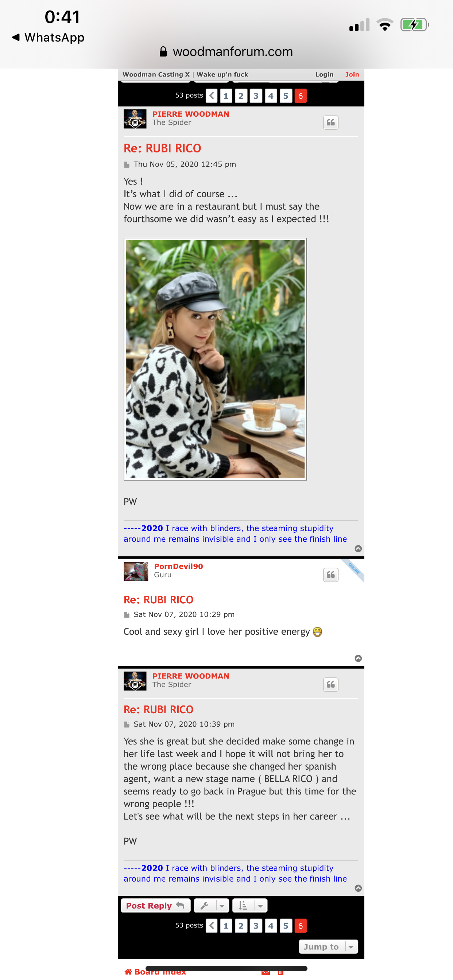Select page 3 in bottom pagination

pos(256,925)
